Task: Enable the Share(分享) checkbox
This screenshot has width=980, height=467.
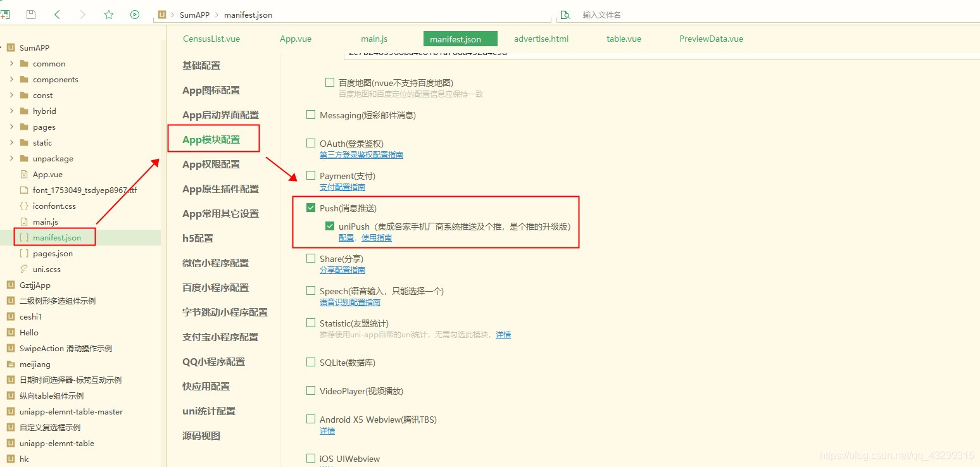Action: pyautogui.click(x=311, y=258)
